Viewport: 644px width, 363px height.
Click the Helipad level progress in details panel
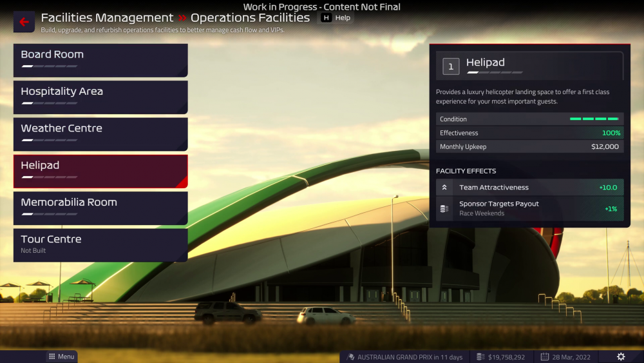495,72
